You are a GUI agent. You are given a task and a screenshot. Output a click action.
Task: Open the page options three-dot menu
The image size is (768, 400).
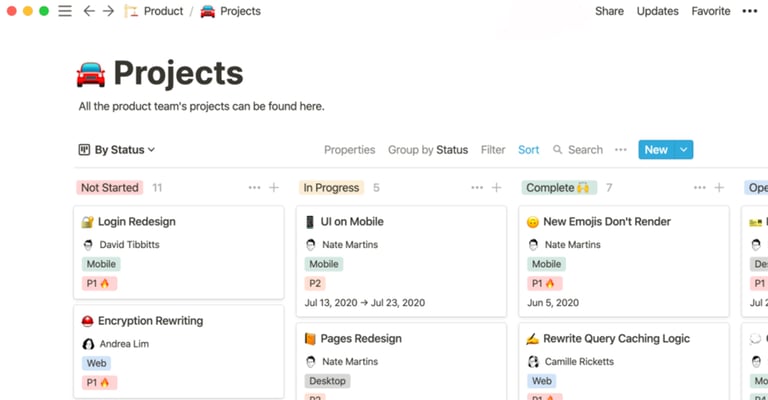(x=750, y=11)
